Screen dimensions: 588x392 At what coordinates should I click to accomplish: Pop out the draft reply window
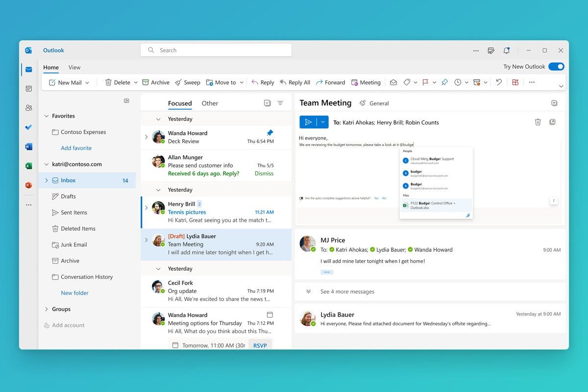point(552,122)
